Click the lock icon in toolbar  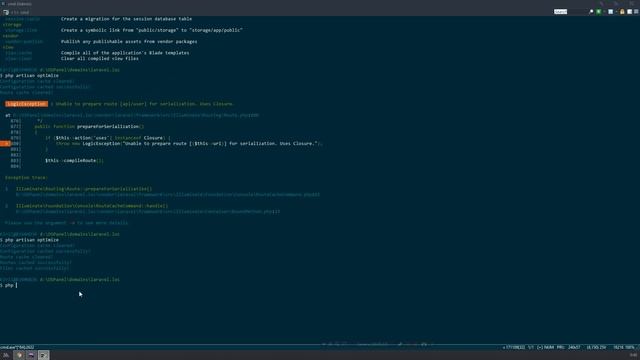click(x=622, y=12)
